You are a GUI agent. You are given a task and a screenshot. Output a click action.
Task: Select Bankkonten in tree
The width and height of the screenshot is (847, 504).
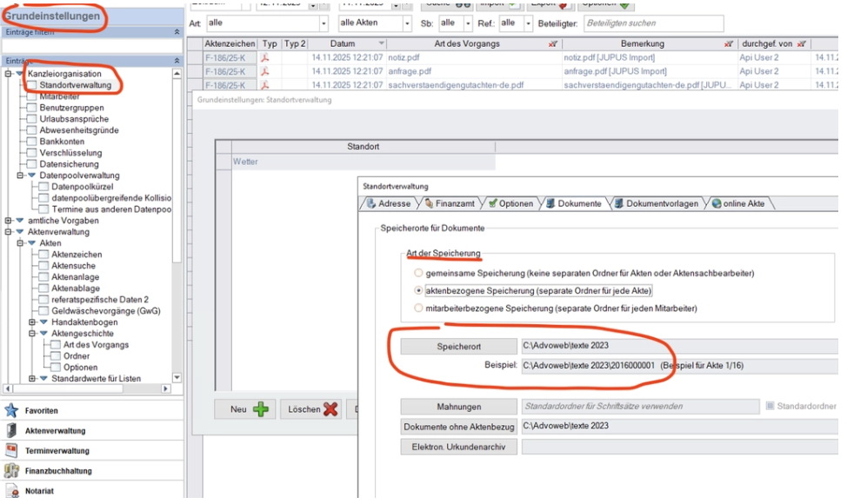(62, 142)
